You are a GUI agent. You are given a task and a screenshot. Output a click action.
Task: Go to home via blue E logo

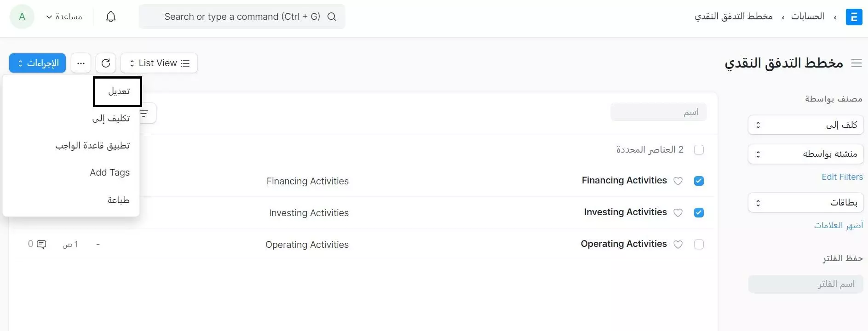(x=854, y=17)
